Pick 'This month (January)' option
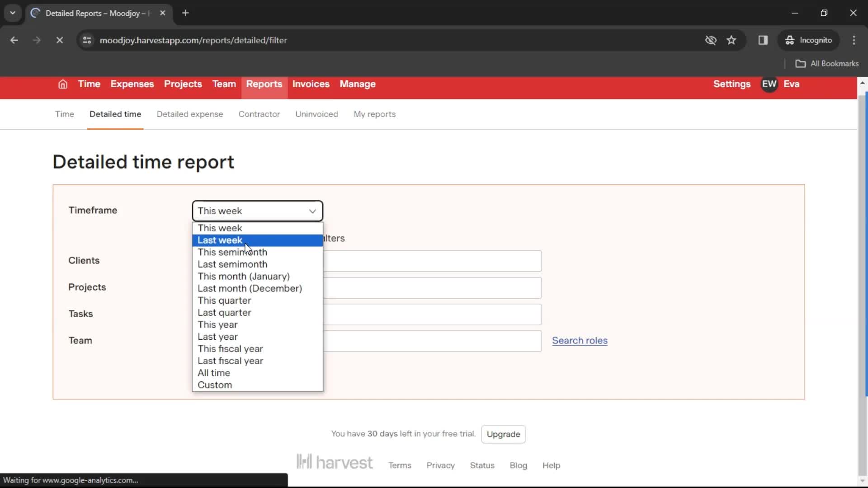 coord(257,277)
